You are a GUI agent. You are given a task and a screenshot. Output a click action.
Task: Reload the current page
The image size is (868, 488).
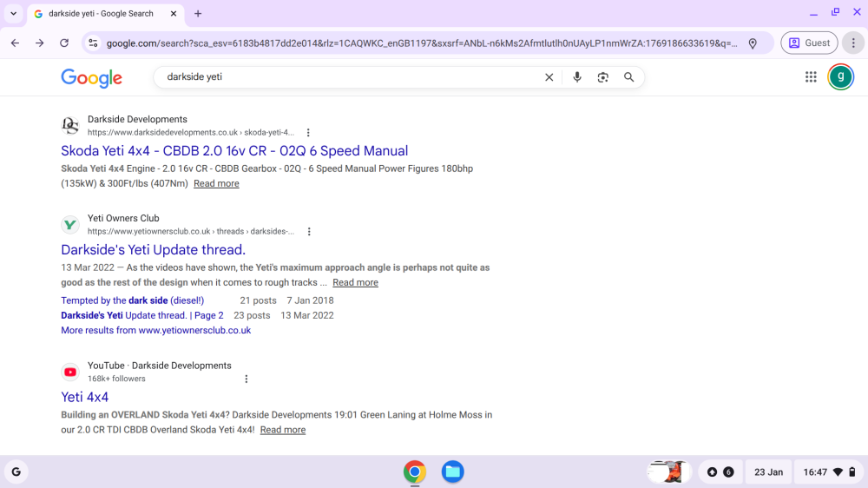64,43
